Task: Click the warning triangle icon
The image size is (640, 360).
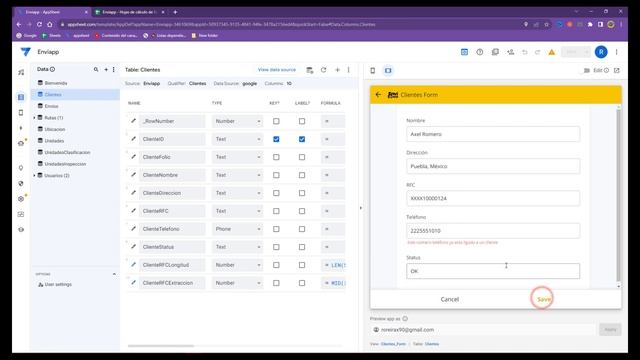Action: tap(552, 52)
